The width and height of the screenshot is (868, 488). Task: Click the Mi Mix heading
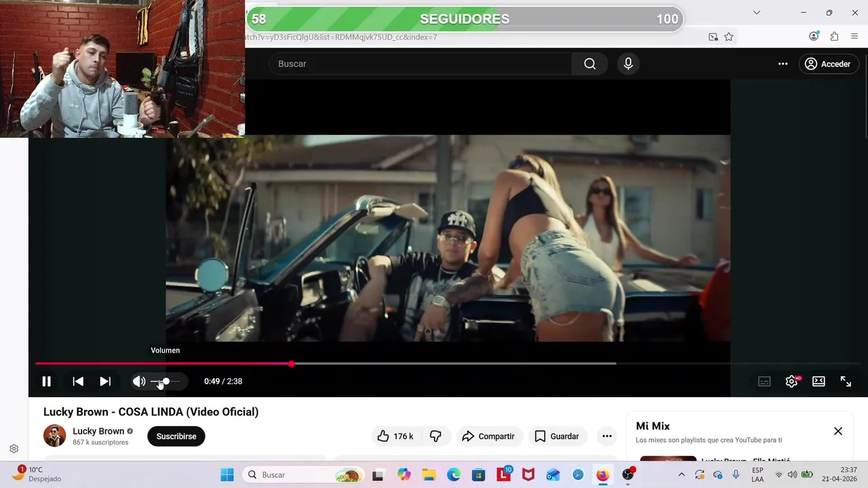pos(653,426)
